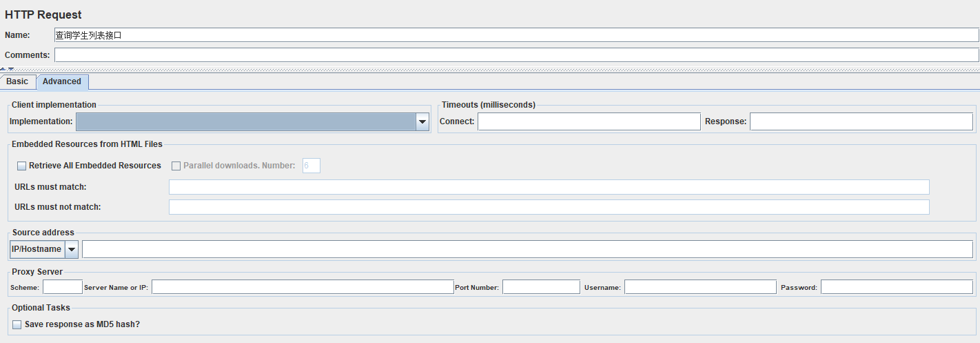This screenshot has width=980, height=343.
Task: Click the URLs must match field
Action: pos(549,187)
